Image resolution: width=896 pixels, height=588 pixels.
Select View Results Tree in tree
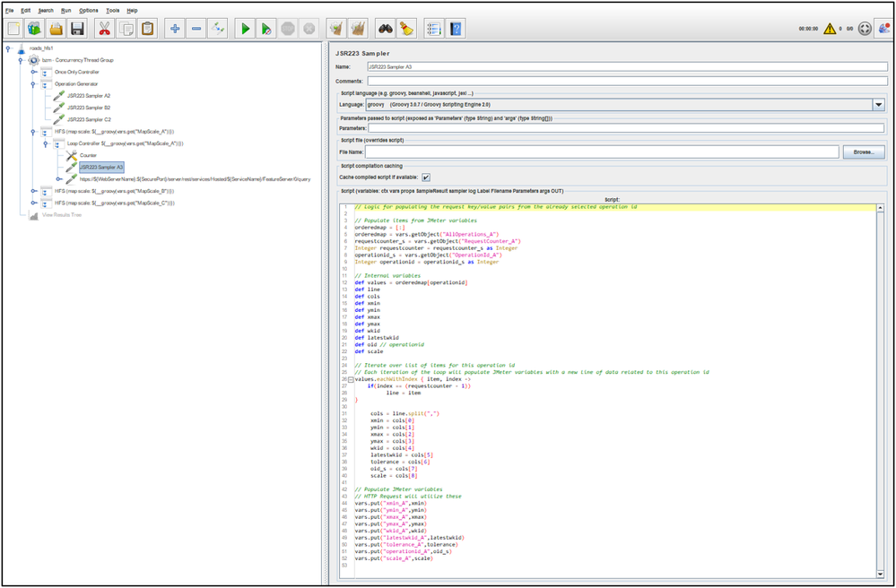tap(60, 215)
